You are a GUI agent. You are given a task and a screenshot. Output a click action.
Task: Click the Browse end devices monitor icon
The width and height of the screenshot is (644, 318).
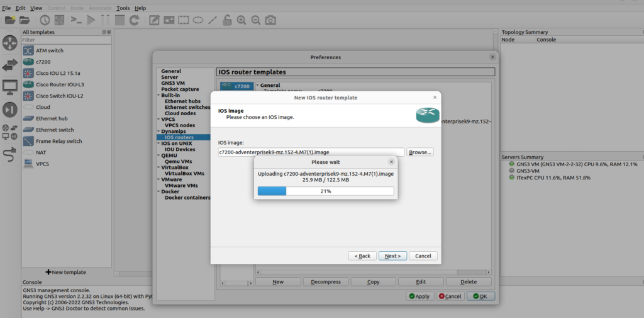(x=10, y=87)
